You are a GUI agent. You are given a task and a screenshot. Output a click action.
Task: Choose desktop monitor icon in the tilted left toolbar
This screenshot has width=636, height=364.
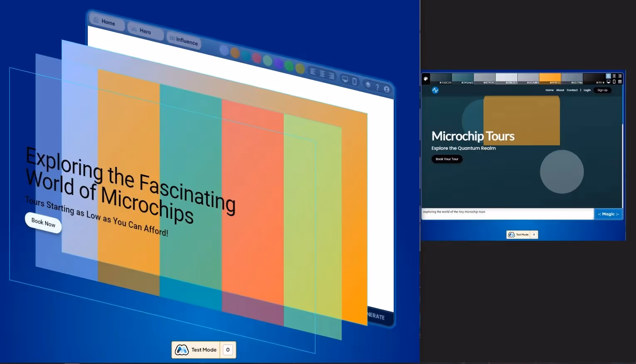click(345, 79)
